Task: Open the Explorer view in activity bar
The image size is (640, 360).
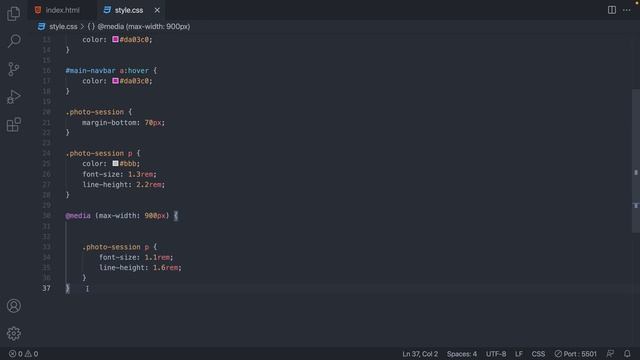Action: 13,13
